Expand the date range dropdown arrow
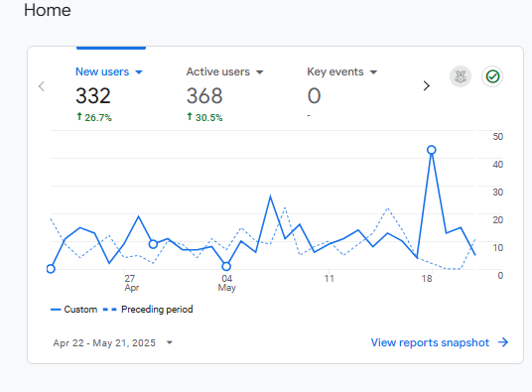This screenshot has width=532, height=392. click(170, 342)
